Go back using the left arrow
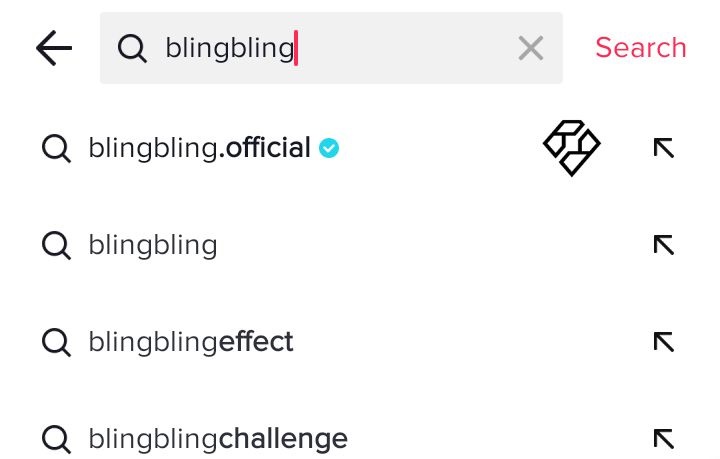 pyautogui.click(x=54, y=48)
